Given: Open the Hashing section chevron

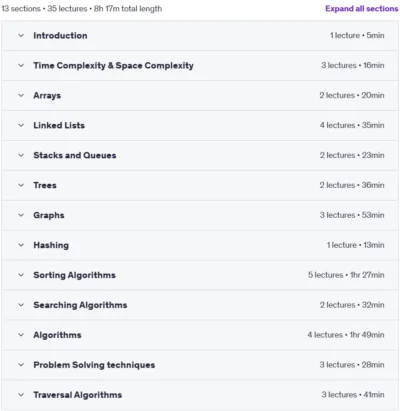Looking at the screenshot, I should [21, 245].
